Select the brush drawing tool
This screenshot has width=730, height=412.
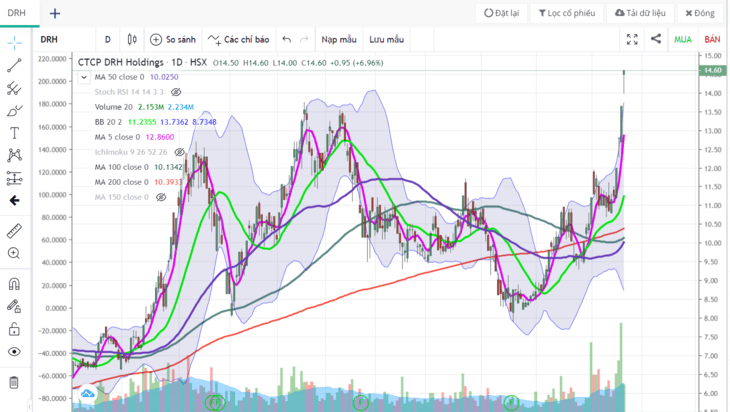click(x=14, y=111)
